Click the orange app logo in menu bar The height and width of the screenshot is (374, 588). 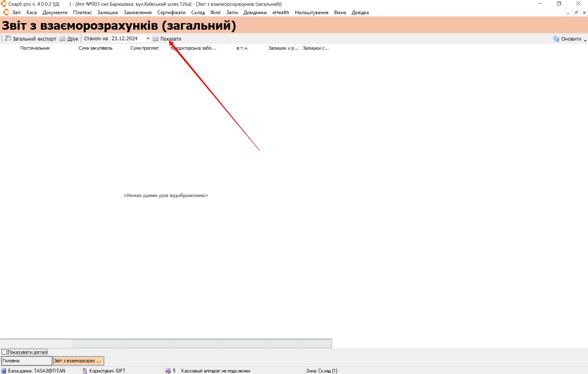pos(6,13)
